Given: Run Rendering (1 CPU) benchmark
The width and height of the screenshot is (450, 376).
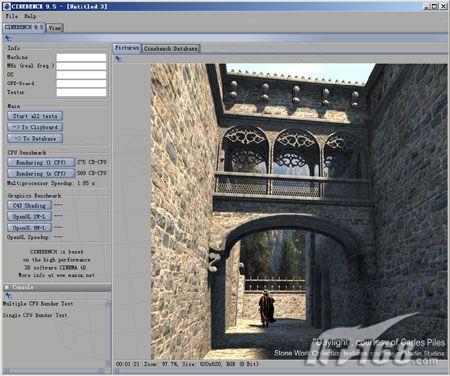Looking at the screenshot, I should click(41, 162).
